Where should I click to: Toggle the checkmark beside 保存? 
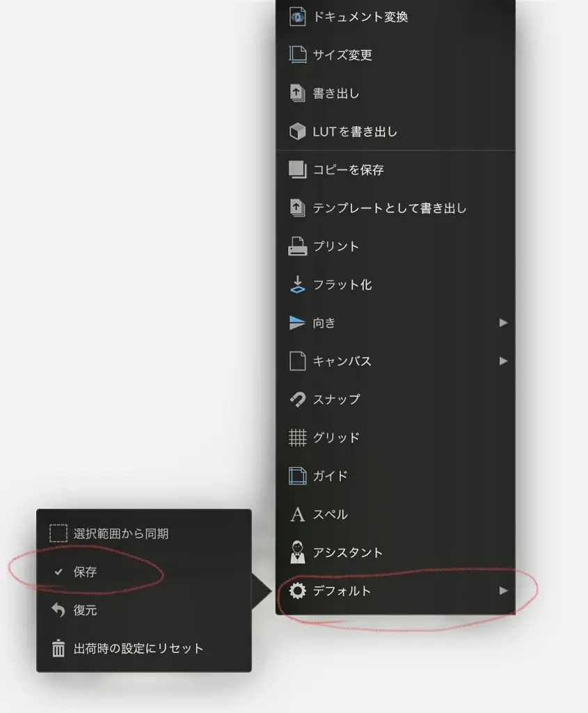click(x=58, y=572)
